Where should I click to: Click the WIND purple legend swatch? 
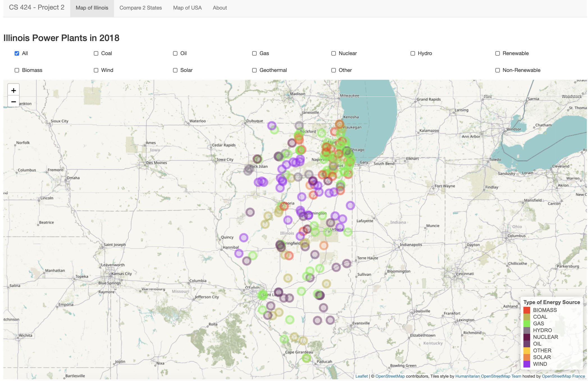coord(527,364)
